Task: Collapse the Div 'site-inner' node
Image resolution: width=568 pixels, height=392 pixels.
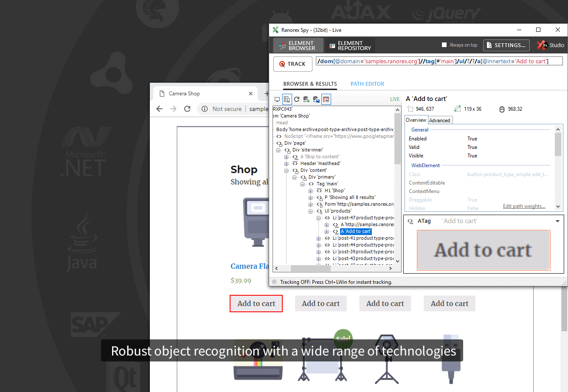Action: pos(278,150)
